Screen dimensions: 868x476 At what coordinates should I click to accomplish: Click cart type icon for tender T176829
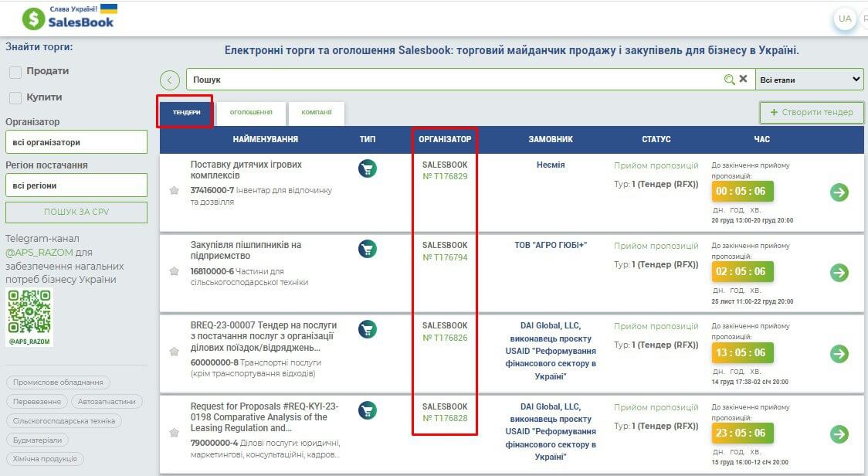(368, 168)
